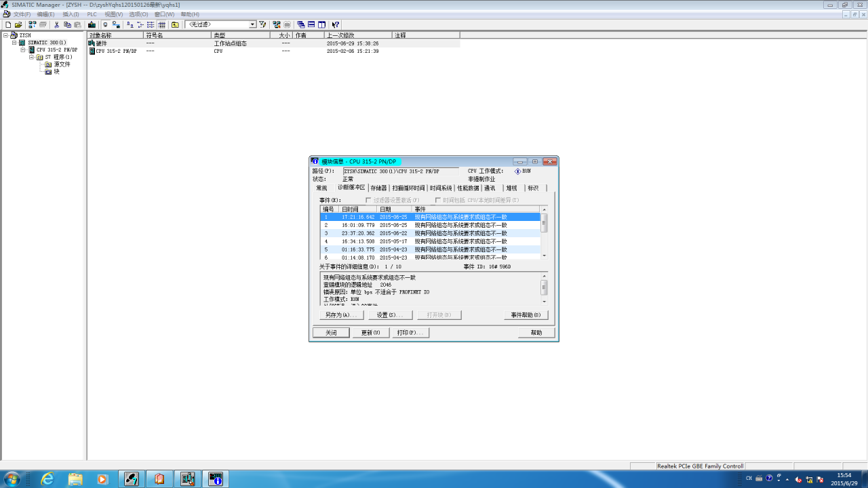
Task: Open the 编辑(E) menu
Action: point(46,14)
